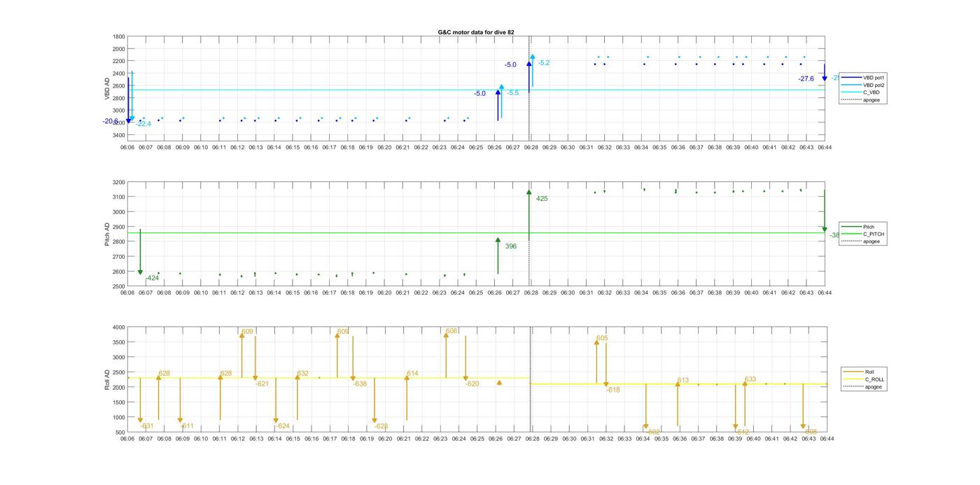Click the "4000" tick on the Roll axis
The width and height of the screenshot is (980, 485).
[119, 327]
